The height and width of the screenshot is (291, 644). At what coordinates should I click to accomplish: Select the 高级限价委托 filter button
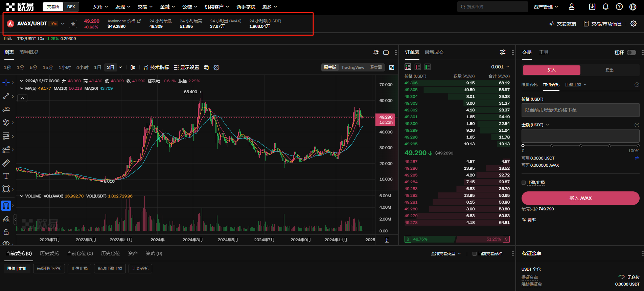tap(49, 269)
